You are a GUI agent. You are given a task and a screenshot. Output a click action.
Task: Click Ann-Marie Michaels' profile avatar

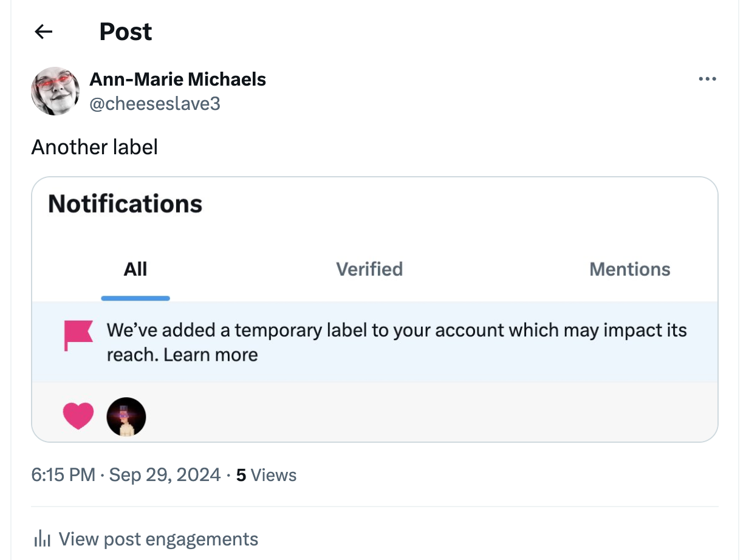pyautogui.click(x=55, y=91)
